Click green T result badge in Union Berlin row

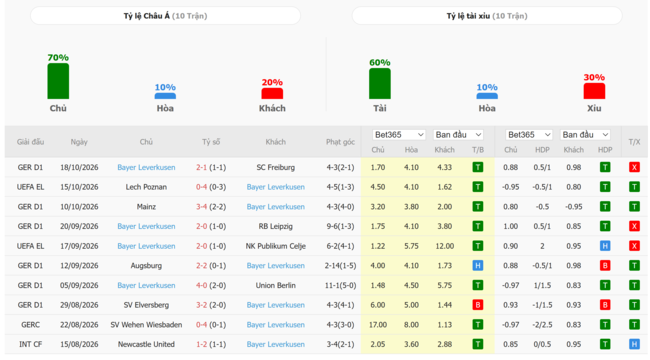coord(478,285)
